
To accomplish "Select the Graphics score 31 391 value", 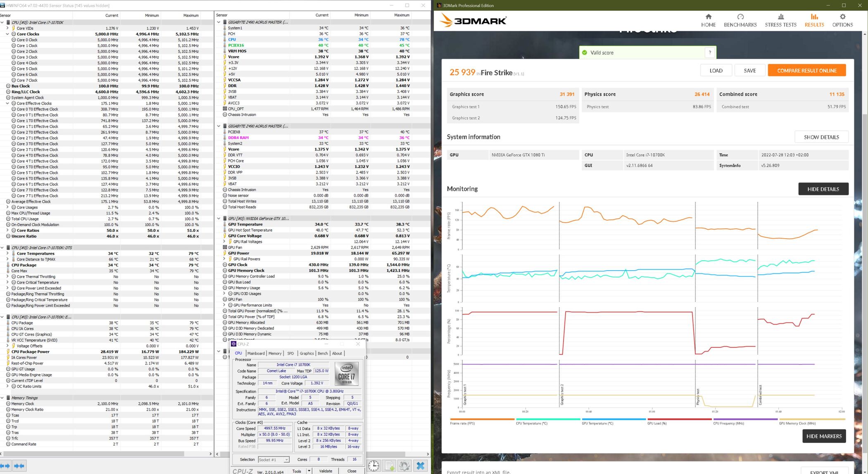I will pyautogui.click(x=567, y=94).
